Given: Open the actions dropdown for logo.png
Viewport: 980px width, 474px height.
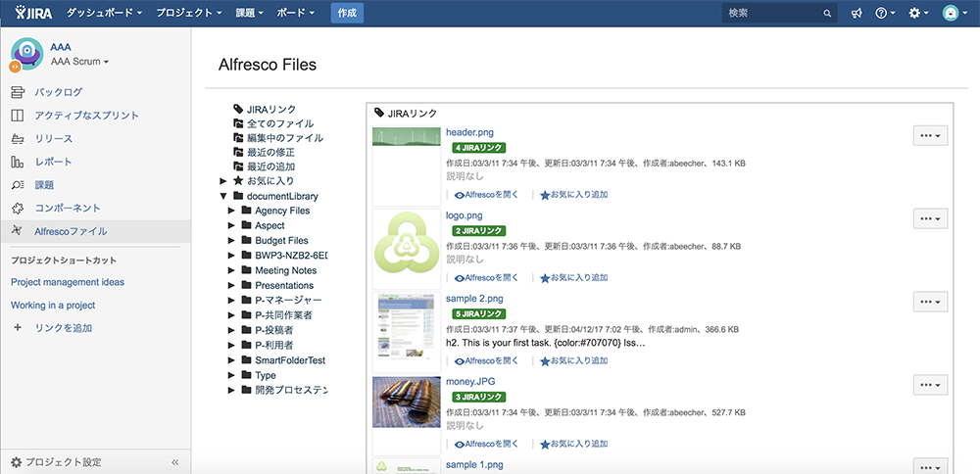Looking at the screenshot, I should (x=931, y=218).
